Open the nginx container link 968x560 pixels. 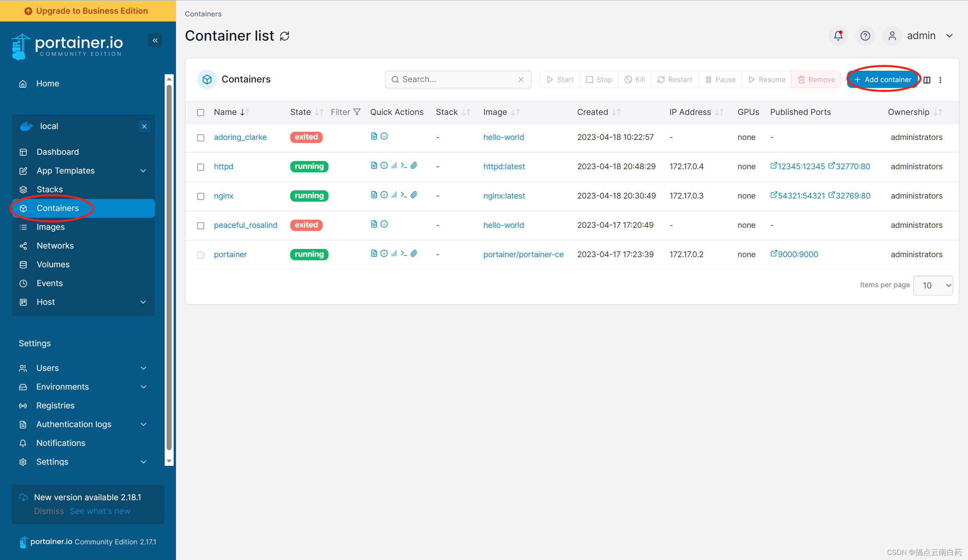[223, 196]
